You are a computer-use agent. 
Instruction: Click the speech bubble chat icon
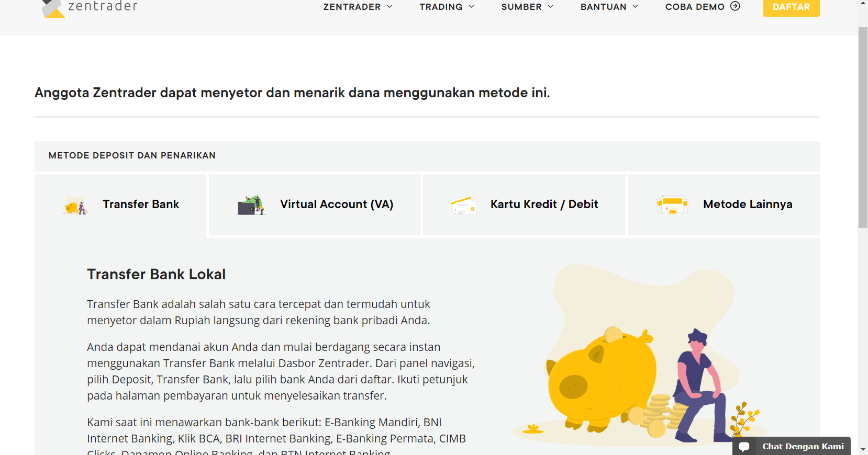[744, 447]
